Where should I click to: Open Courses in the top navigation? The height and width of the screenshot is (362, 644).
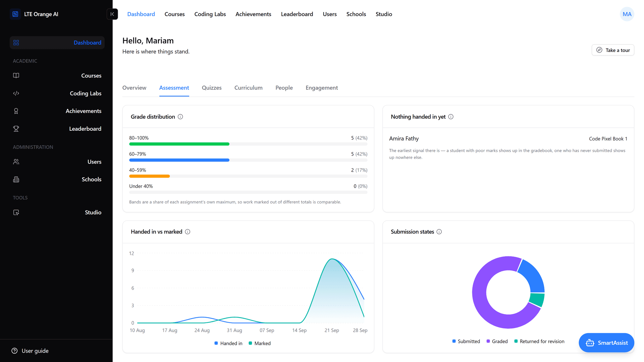click(x=174, y=14)
